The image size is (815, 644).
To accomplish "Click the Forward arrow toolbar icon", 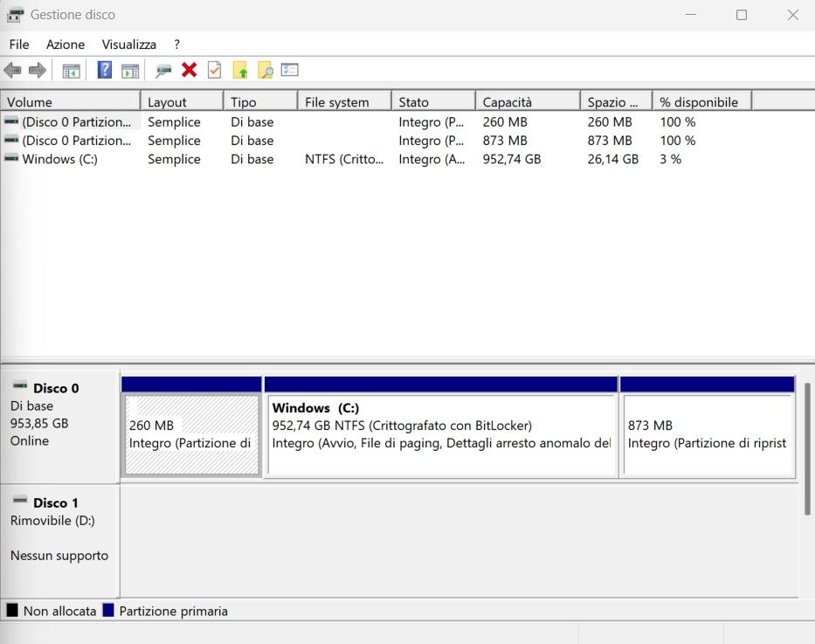I will pos(38,70).
